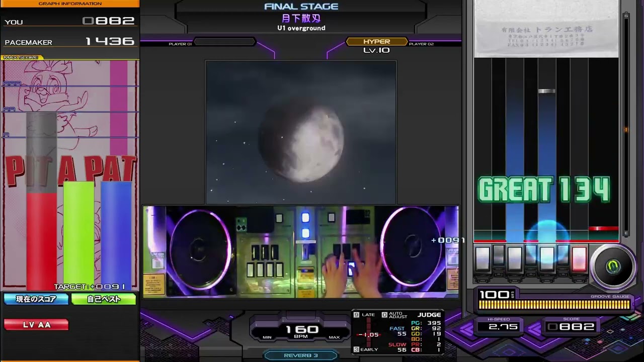Screen dimensions: 644x362
Task: Click the falling note in the lane
Action: (546, 91)
